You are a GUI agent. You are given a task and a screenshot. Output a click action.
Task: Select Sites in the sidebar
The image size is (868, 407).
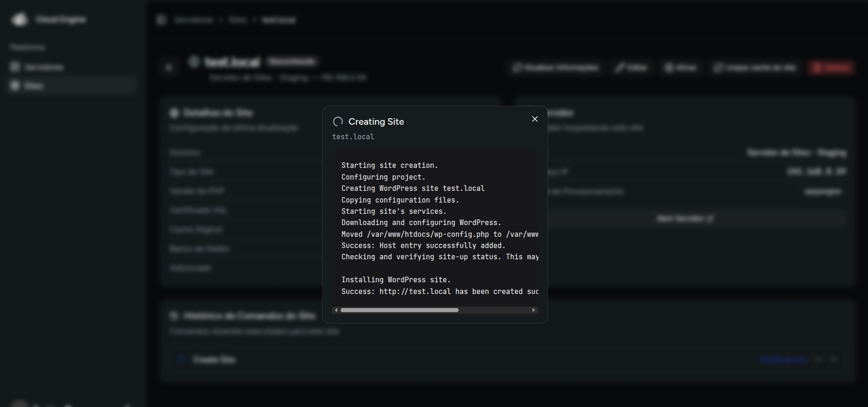tap(33, 86)
